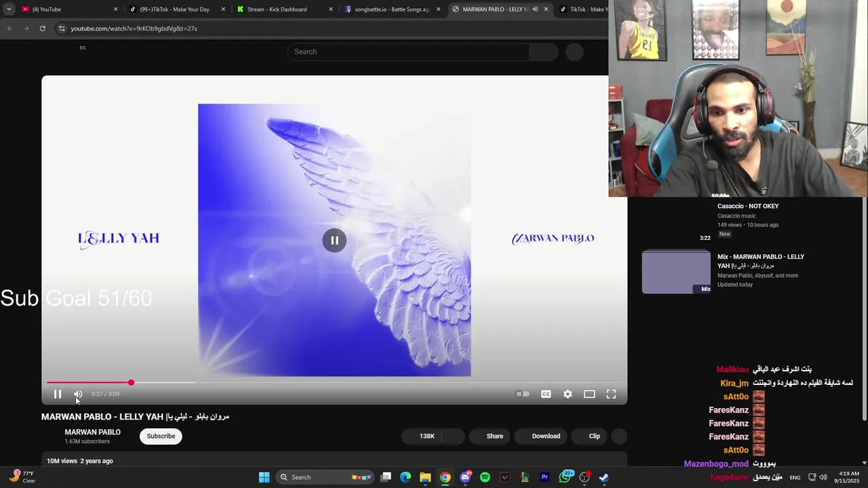The height and width of the screenshot is (488, 868).
Task: Open the player settings gear
Action: pos(568,394)
